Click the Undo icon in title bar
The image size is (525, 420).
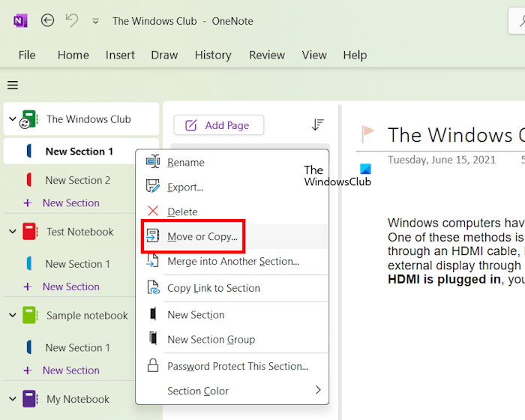(x=71, y=21)
